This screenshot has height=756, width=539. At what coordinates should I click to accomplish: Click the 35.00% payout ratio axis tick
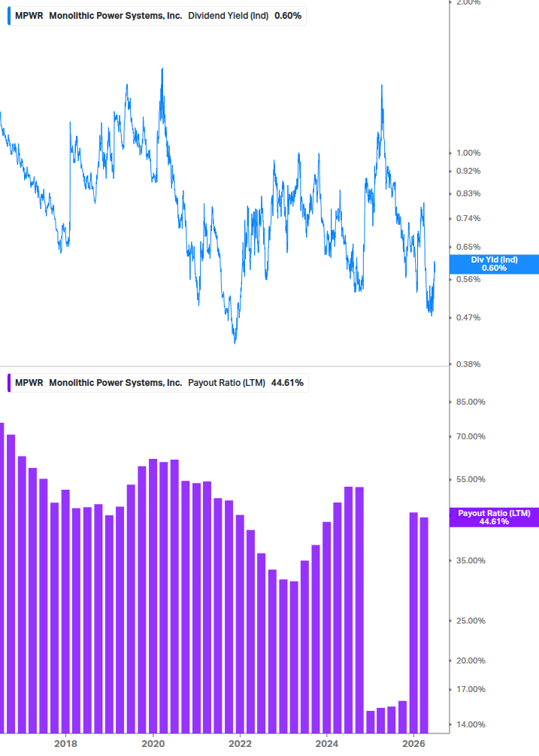[471, 560]
